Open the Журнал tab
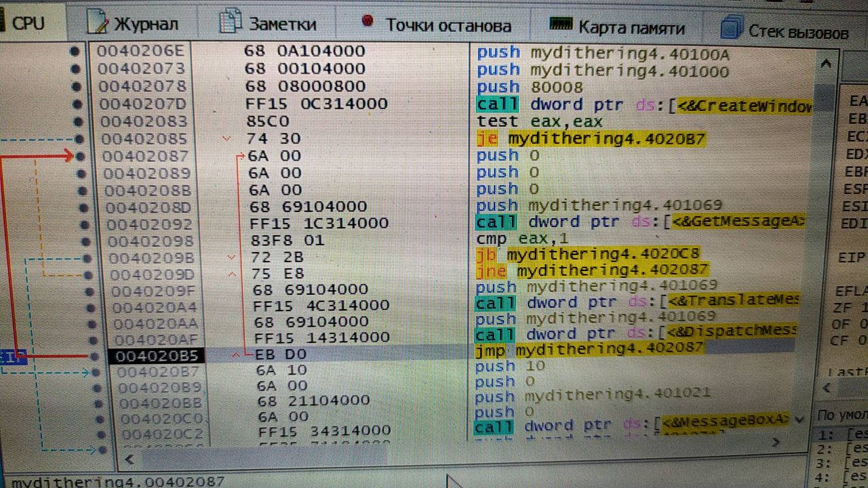This screenshot has height=488, width=868. tap(132, 24)
